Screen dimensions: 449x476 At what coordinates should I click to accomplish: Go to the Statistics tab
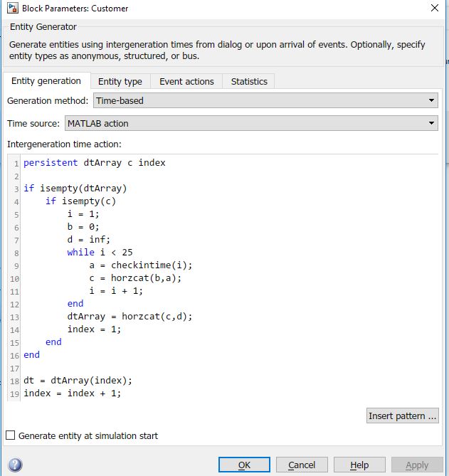coord(249,81)
